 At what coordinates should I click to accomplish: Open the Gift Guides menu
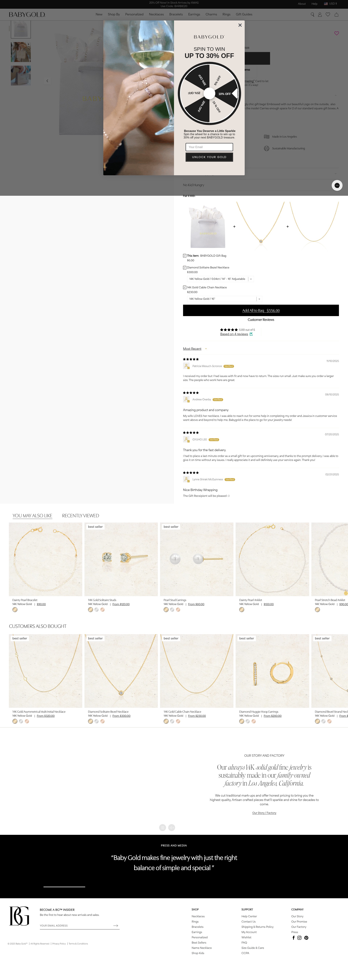(244, 14)
